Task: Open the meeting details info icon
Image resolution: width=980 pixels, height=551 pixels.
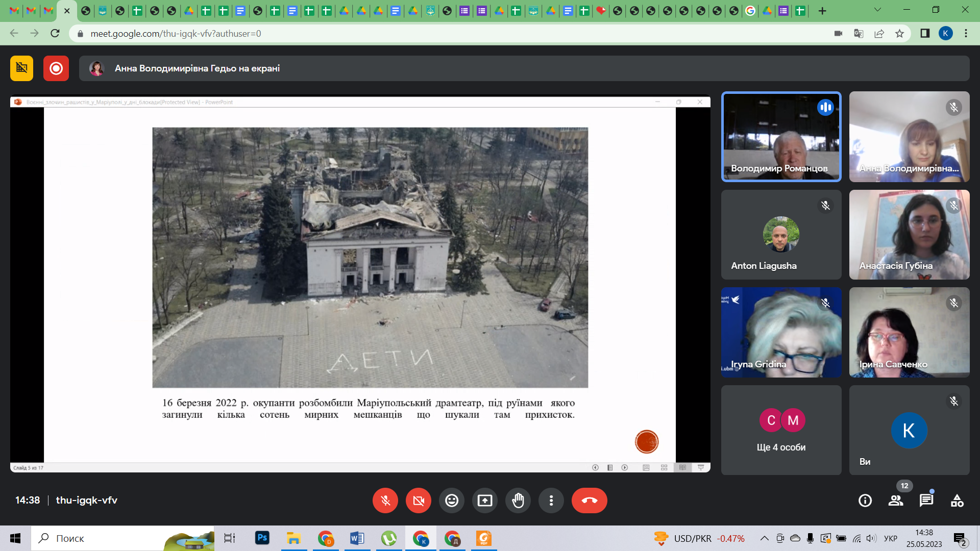Action: [x=865, y=500]
